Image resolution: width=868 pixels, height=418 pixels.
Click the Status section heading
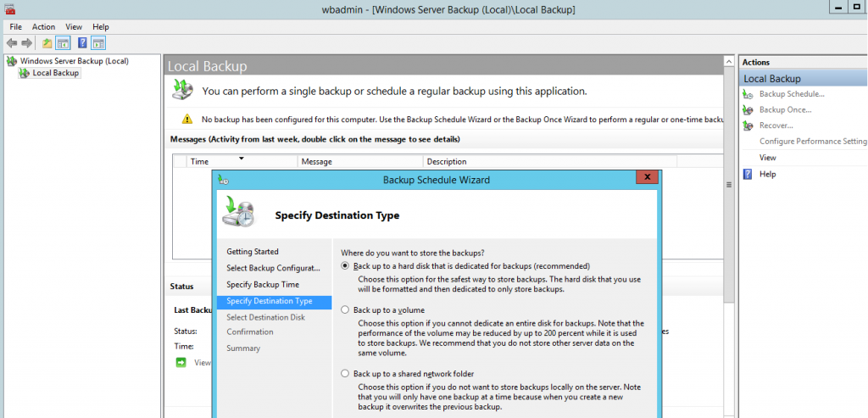coord(181,287)
